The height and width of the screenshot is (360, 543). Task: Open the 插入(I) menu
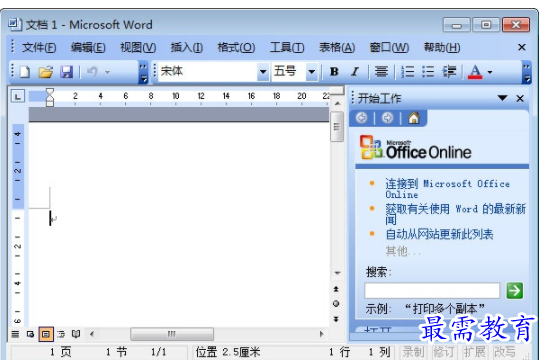(187, 47)
